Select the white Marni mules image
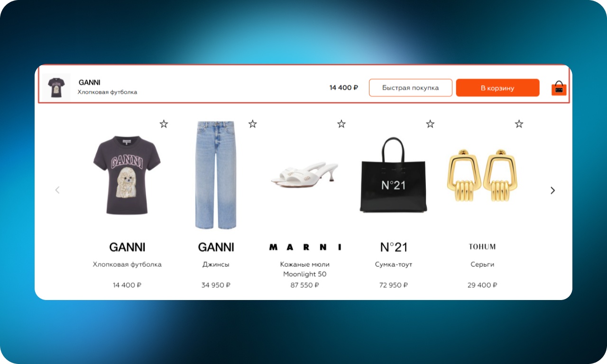 (x=304, y=174)
